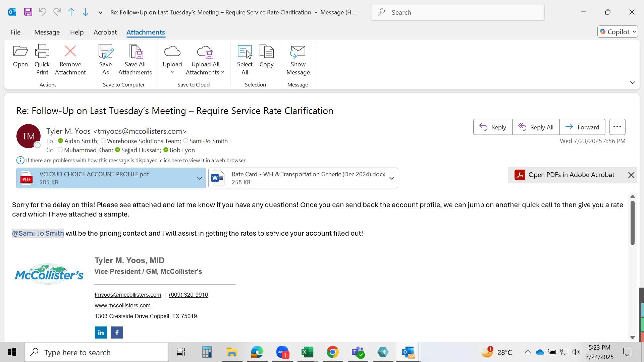
Task: Open Windows Start menu
Action: 12,352
